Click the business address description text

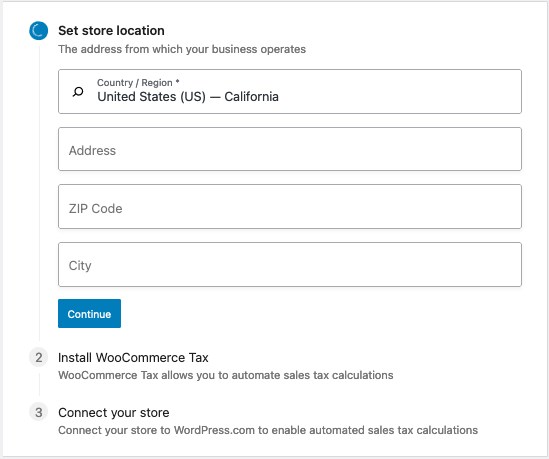pos(182,49)
